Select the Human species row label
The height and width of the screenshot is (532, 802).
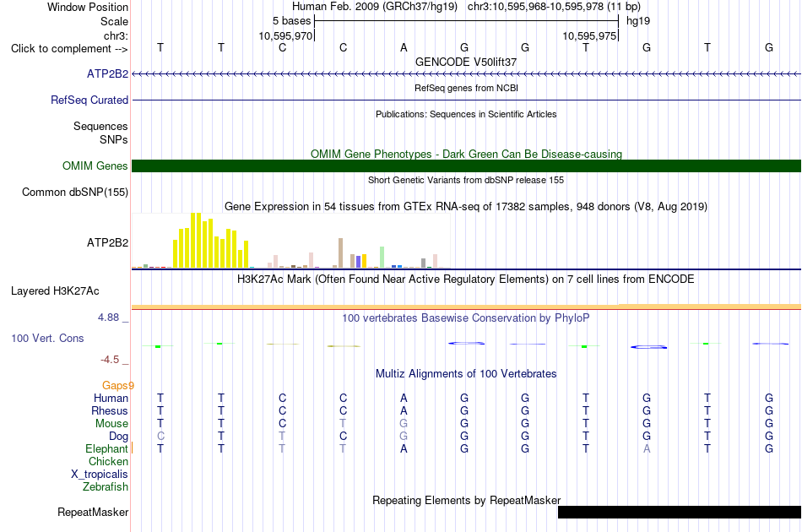(x=111, y=398)
